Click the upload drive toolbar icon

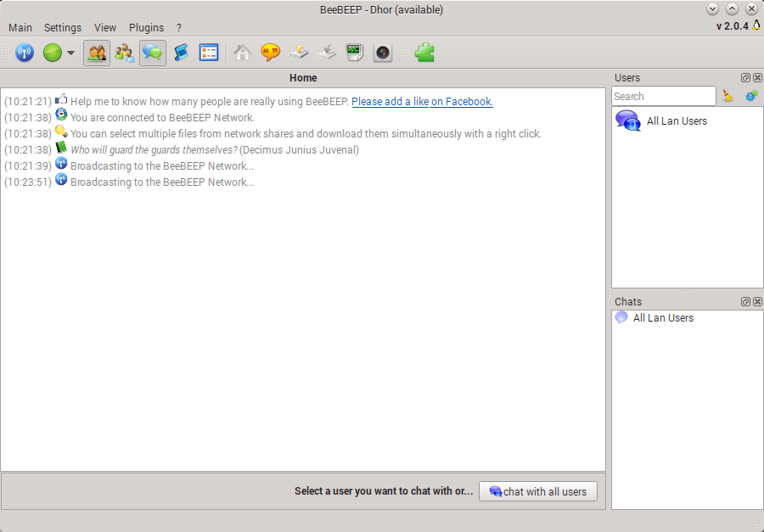point(299,53)
